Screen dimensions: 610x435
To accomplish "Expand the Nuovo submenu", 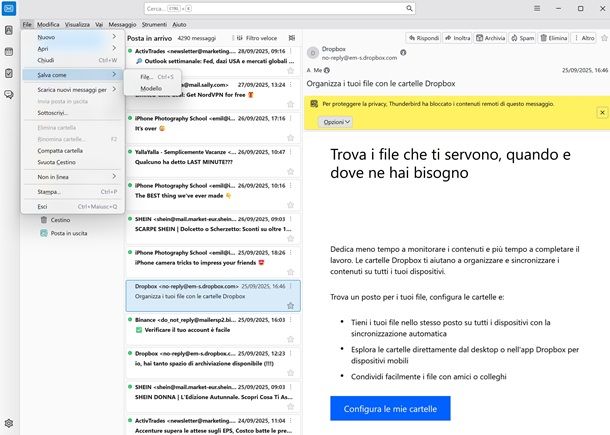I will [72, 37].
